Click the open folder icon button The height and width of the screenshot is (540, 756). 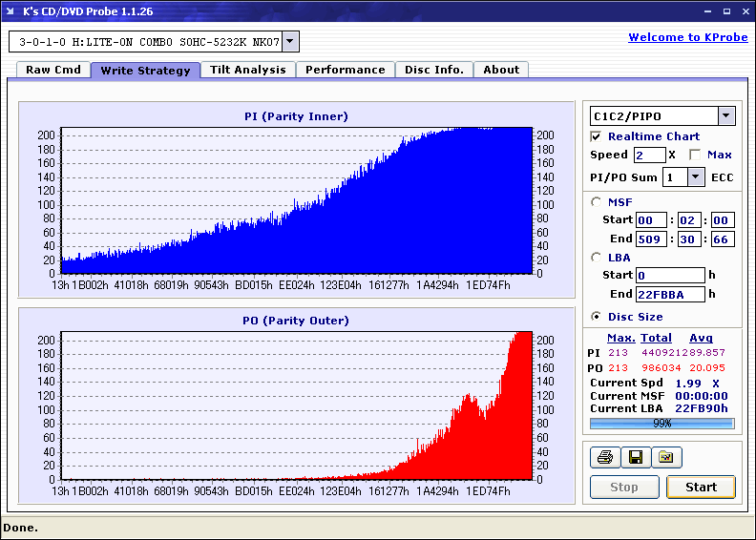[x=667, y=457]
